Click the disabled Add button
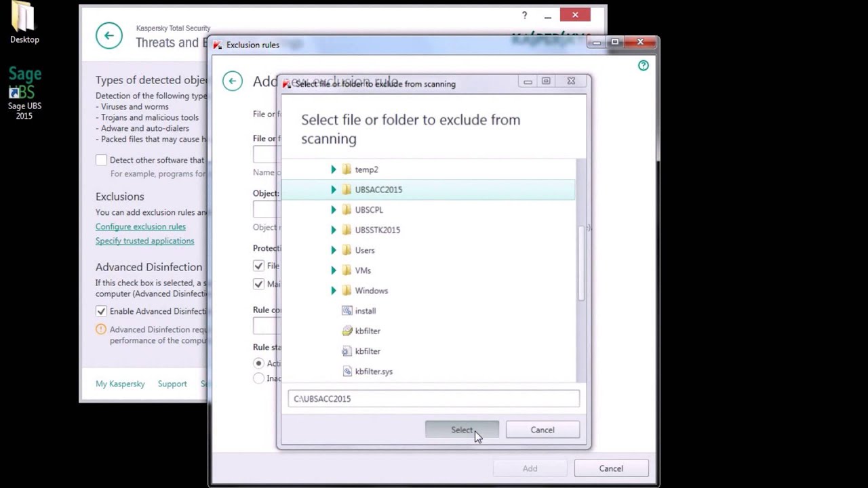The height and width of the screenshot is (488, 868). (530, 468)
